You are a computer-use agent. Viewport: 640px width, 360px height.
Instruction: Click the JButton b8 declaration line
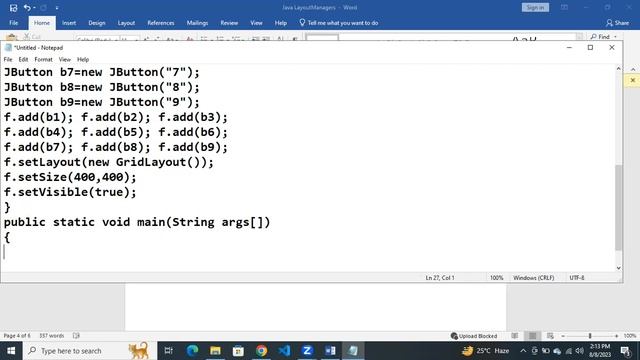click(x=102, y=87)
